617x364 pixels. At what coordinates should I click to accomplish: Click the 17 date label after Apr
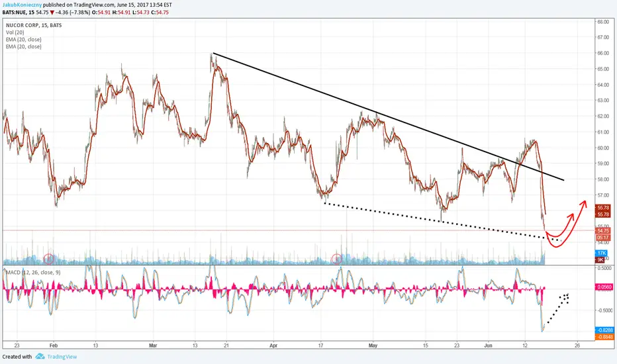pyautogui.click(x=320, y=345)
